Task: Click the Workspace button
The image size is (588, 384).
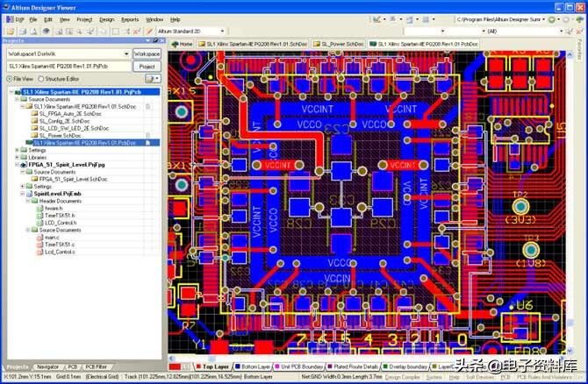Action: 147,53
